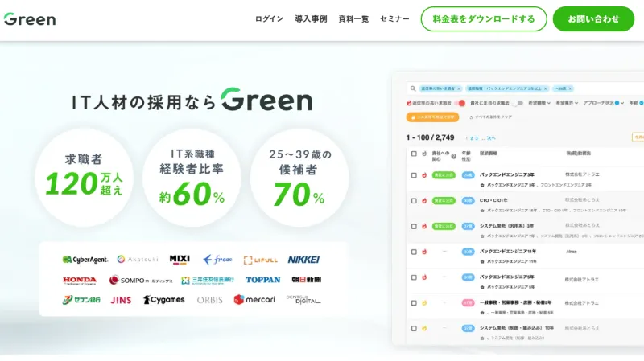The width and height of the screenshot is (644, 361).
Task: Click the mercari logo
Action: pyautogui.click(x=254, y=299)
